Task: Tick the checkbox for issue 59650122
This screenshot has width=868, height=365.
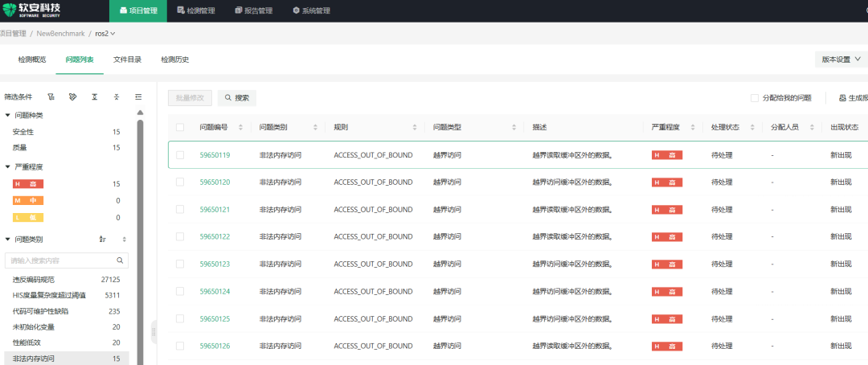Action: click(180, 236)
